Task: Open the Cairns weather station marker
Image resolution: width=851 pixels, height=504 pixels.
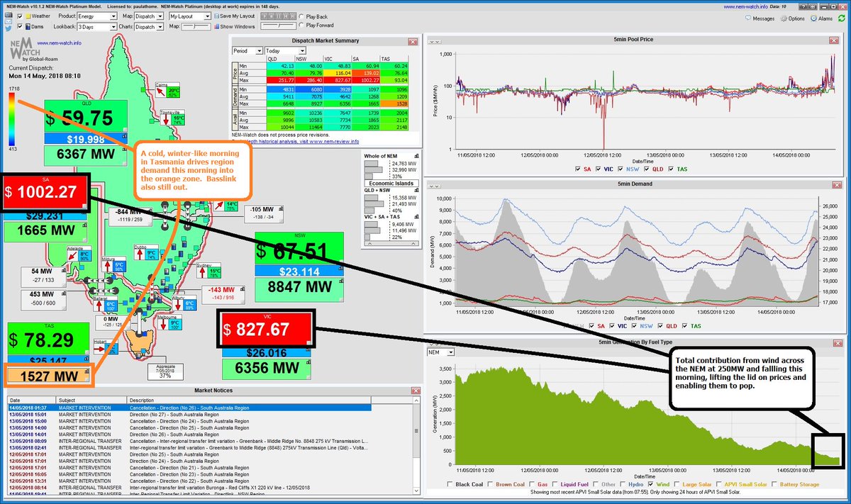Action: point(168,91)
